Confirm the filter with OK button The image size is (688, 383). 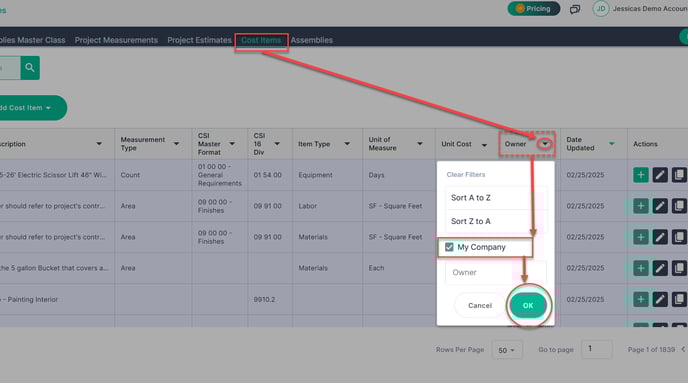click(528, 306)
